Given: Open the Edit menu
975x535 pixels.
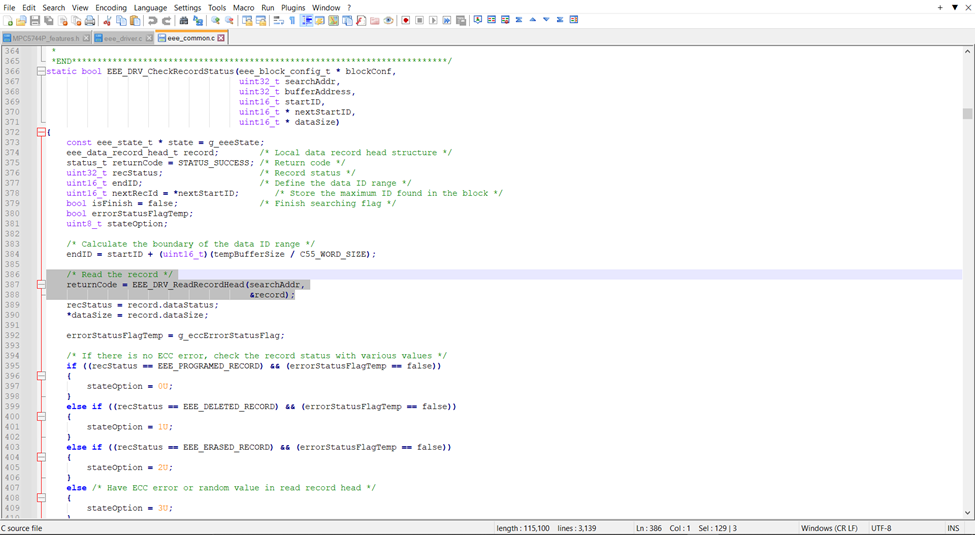Looking at the screenshot, I should click(x=29, y=7).
